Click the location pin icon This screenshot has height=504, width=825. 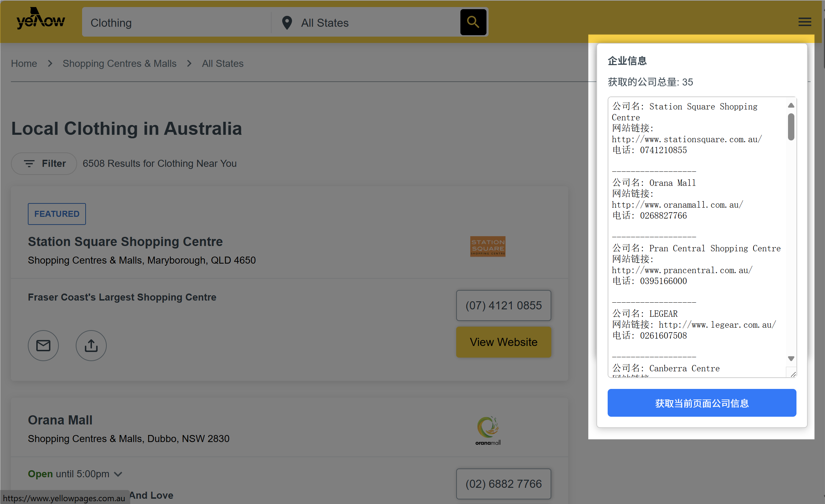287,23
